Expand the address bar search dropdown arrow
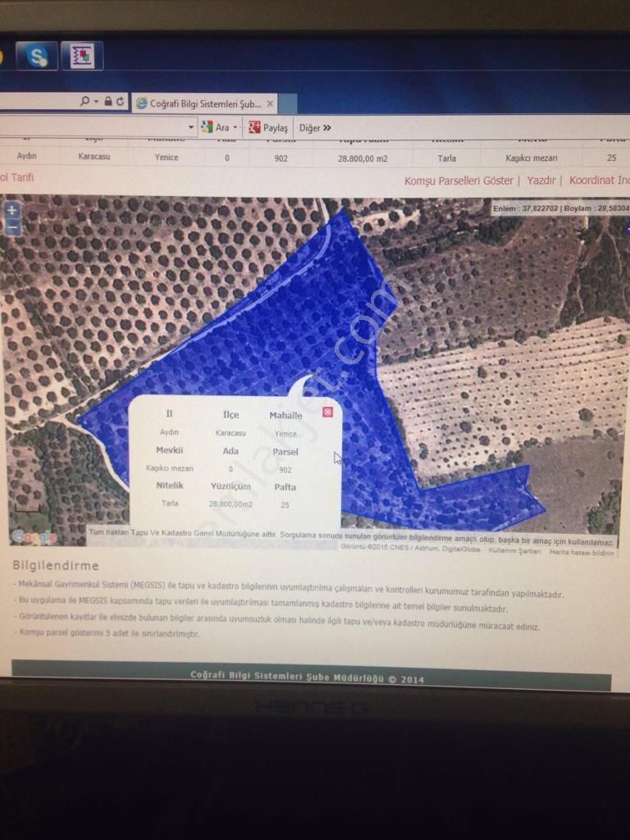The height and width of the screenshot is (840, 630). (96, 101)
